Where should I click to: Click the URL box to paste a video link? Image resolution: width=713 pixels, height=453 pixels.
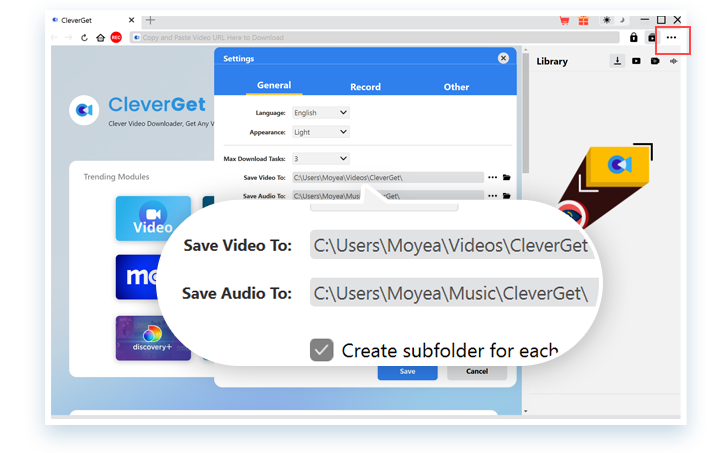[375, 38]
